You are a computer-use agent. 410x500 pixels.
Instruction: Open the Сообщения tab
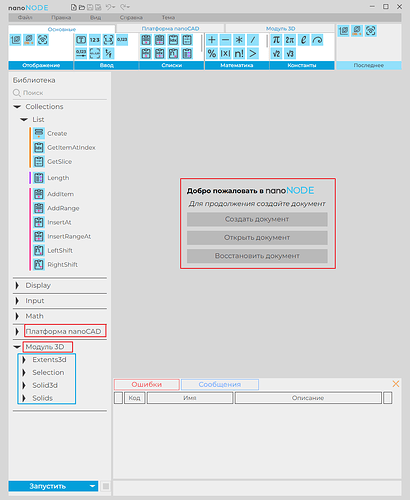coord(220,384)
